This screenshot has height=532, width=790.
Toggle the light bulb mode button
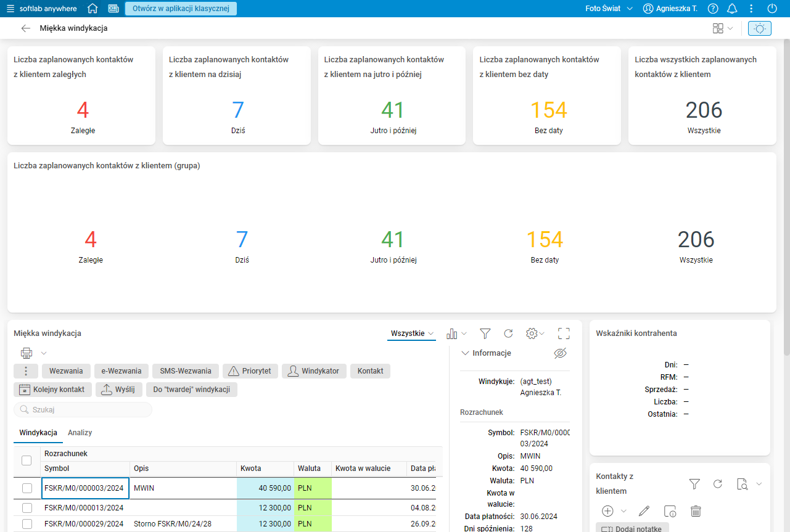pyautogui.click(x=759, y=28)
